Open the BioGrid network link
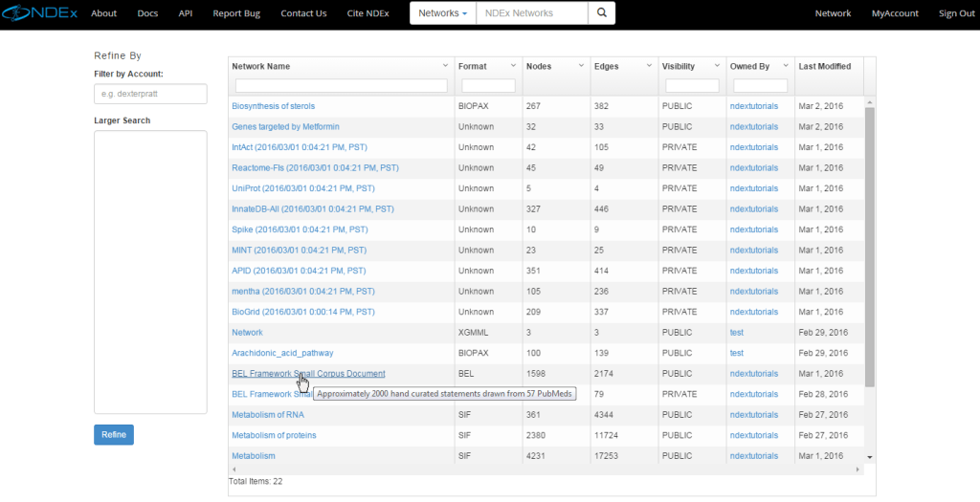Viewport: 980px width, 502px height. point(303,312)
